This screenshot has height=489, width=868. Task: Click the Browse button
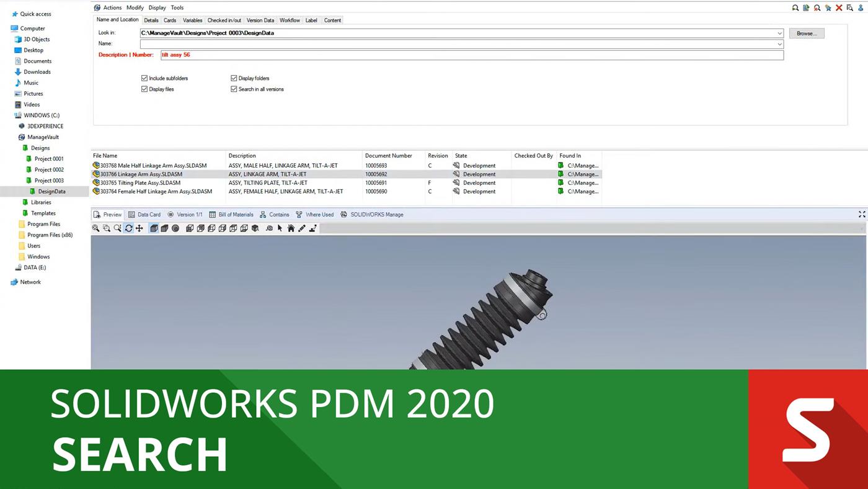click(x=807, y=33)
